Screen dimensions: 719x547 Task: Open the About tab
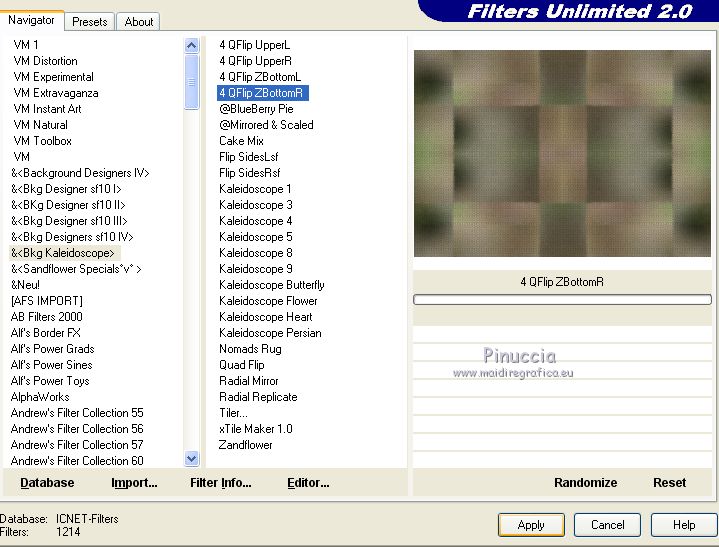coord(138,22)
